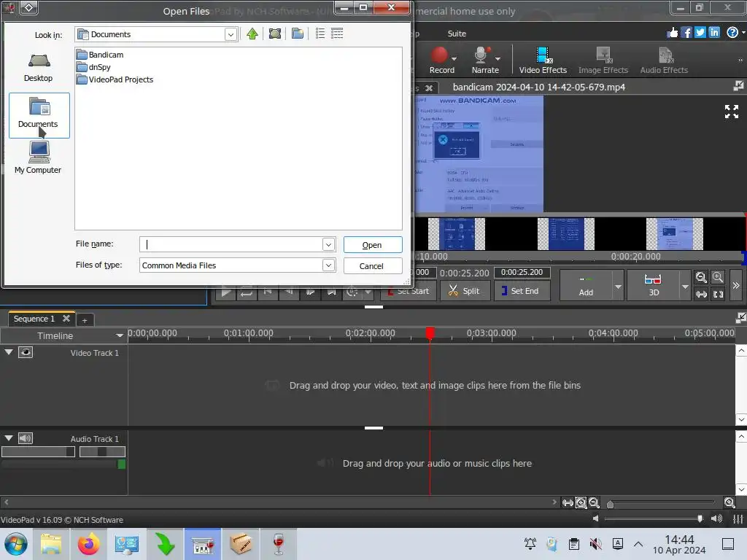Adjust the Audio Track 1 volume bar
This screenshot has height=560, width=747.
coord(38,451)
